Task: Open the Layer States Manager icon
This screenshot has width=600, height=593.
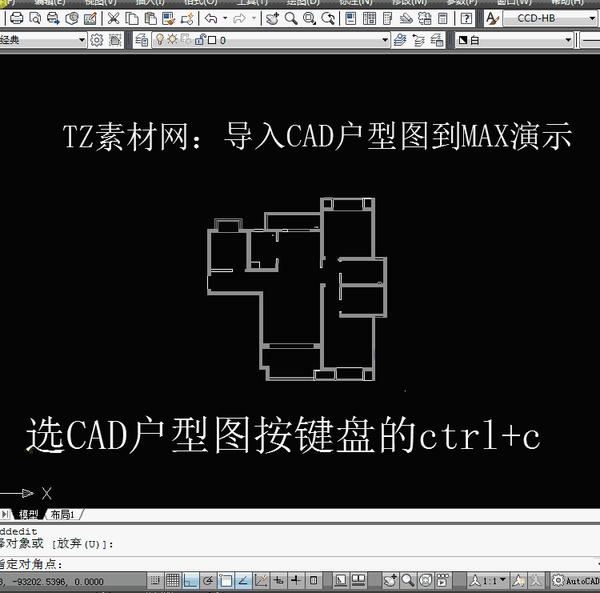Action: pos(437,40)
